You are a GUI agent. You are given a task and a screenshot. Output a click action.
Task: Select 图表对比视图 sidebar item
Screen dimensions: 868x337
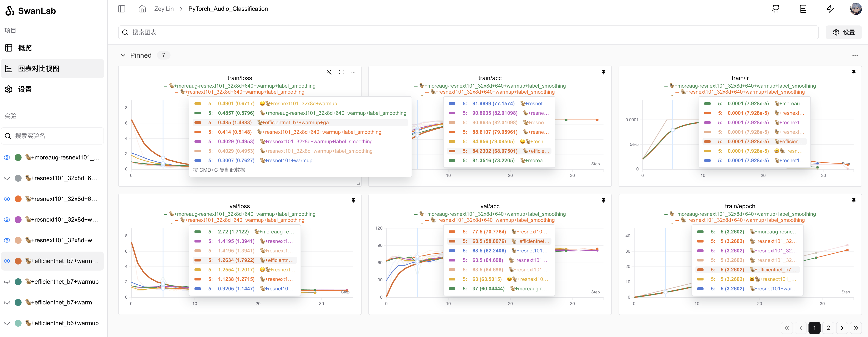39,69
